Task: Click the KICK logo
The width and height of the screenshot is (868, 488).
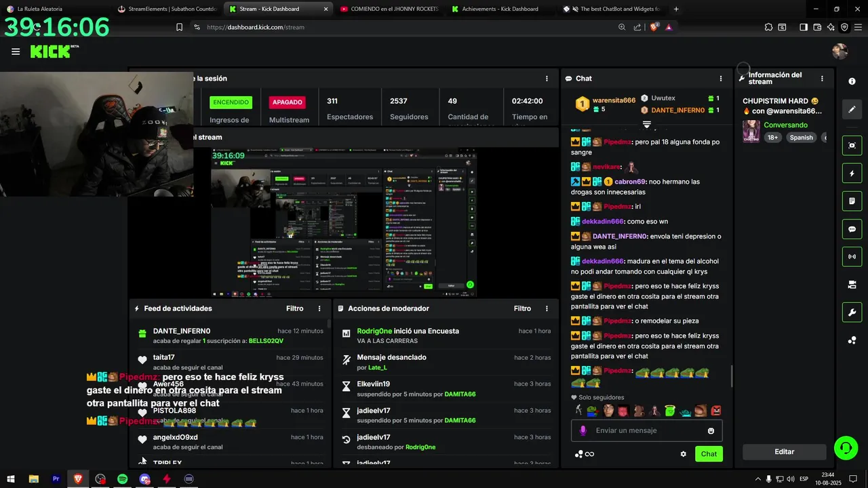Action: (x=54, y=52)
